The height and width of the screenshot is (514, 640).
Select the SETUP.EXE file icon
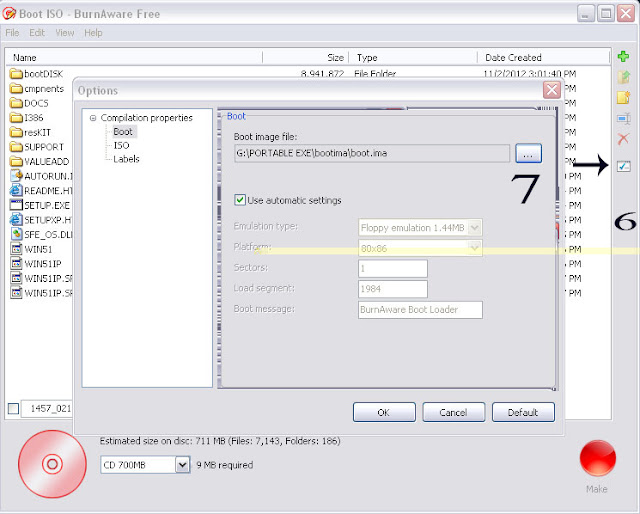coord(16,205)
